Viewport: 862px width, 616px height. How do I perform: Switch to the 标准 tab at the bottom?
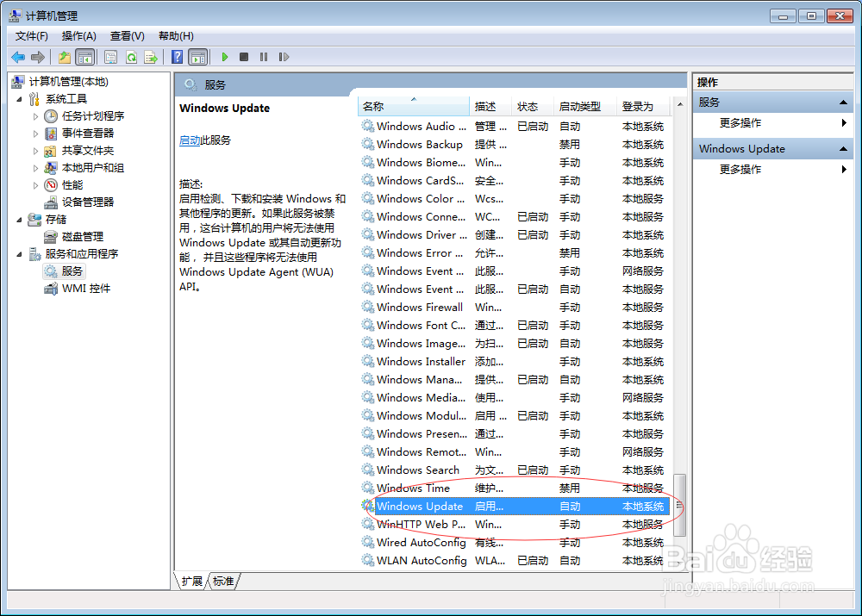[223, 582]
